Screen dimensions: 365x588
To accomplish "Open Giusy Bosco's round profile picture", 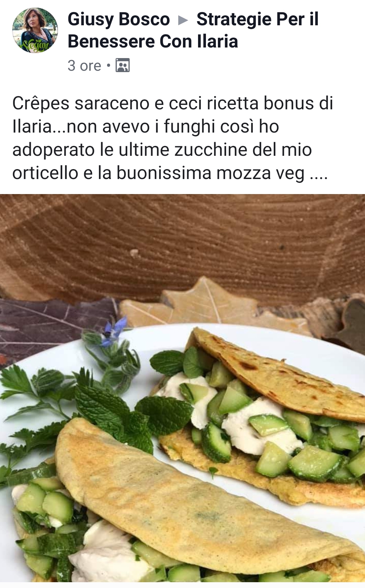I will point(35,30).
